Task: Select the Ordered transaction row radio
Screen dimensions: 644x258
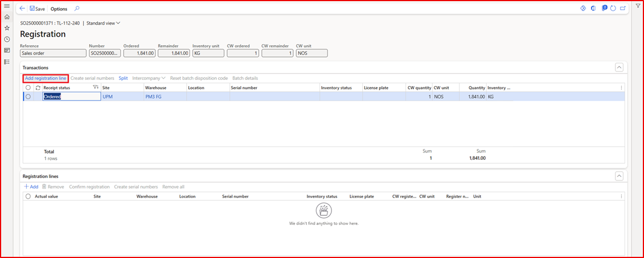Action: 28,96
